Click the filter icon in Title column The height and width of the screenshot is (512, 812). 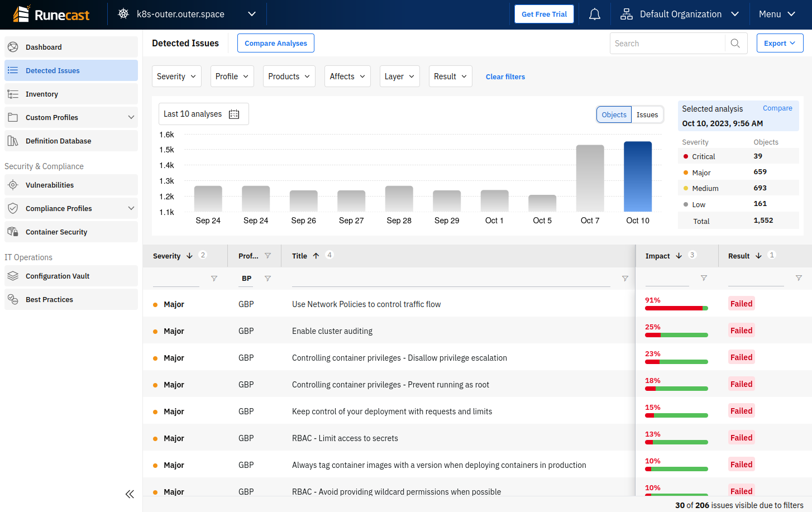click(x=625, y=279)
